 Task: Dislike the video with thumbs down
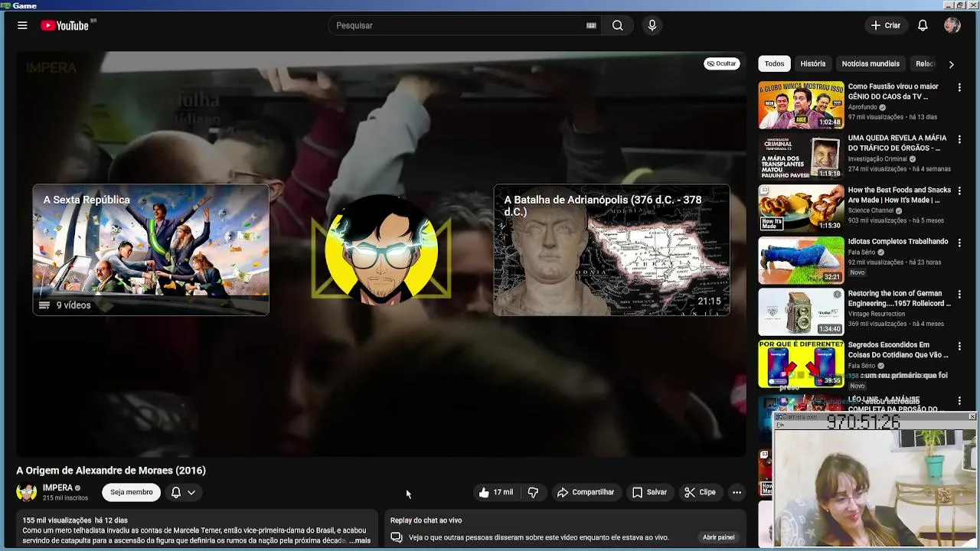(x=533, y=492)
